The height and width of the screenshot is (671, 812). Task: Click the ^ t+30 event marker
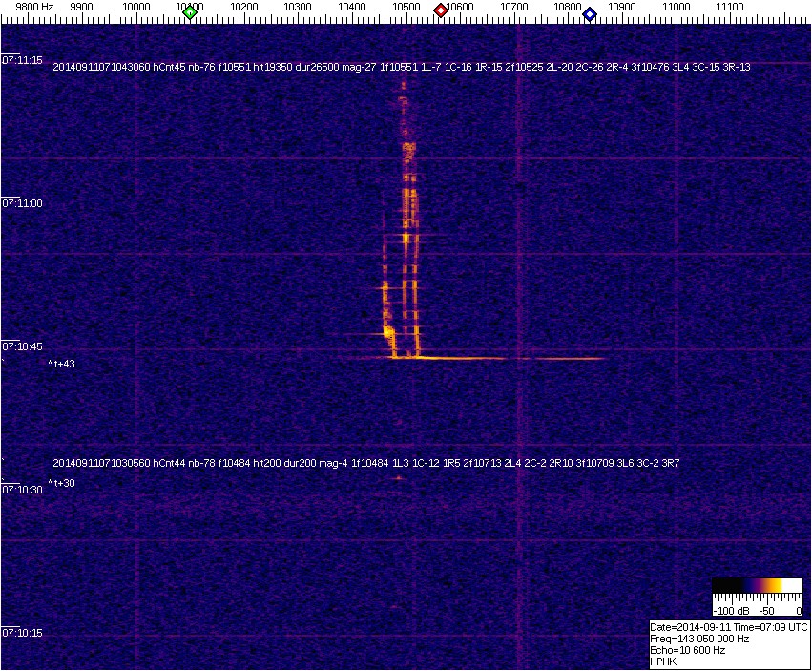[62, 483]
